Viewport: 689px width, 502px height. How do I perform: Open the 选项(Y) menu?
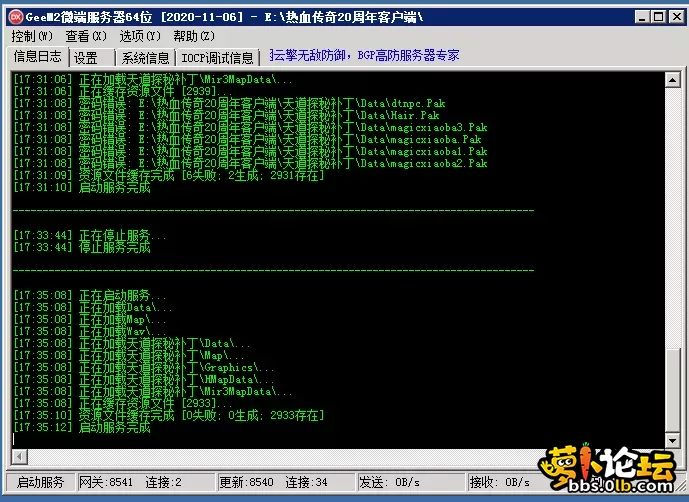(140, 36)
